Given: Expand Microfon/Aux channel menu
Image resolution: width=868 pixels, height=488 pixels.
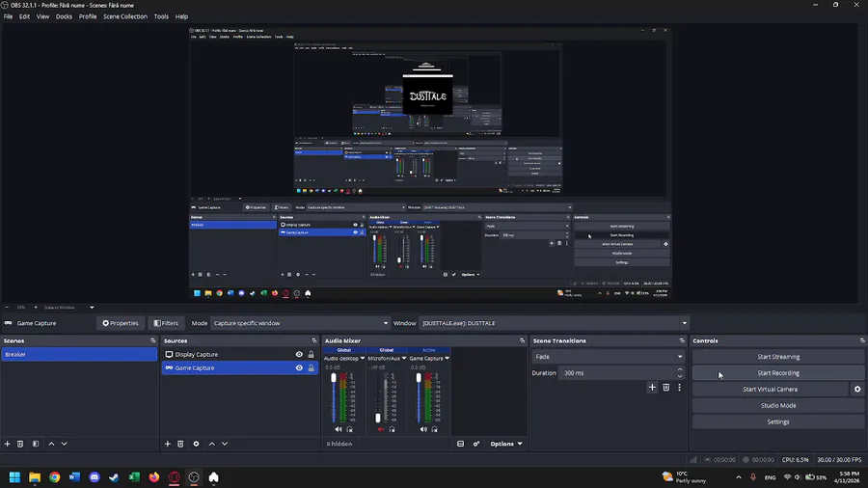Looking at the screenshot, I should [x=404, y=359].
